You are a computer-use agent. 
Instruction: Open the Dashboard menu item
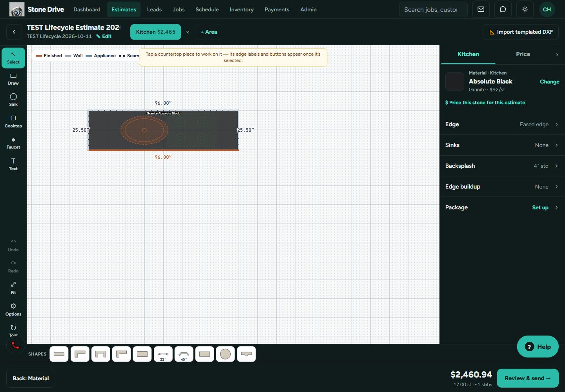(87, 9)
